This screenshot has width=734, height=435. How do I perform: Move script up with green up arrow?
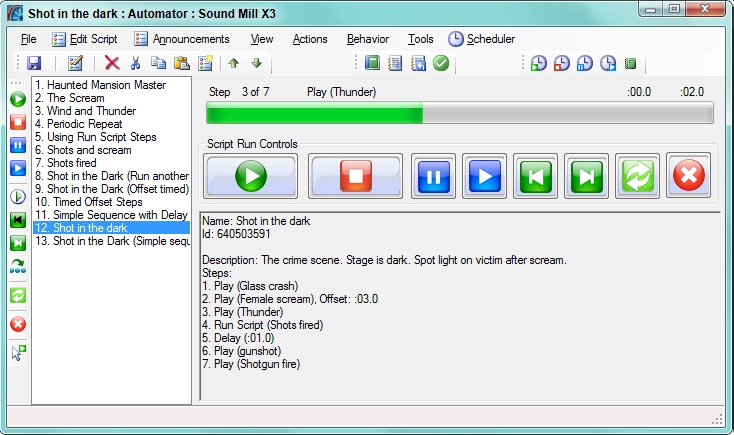coord(234,63)
